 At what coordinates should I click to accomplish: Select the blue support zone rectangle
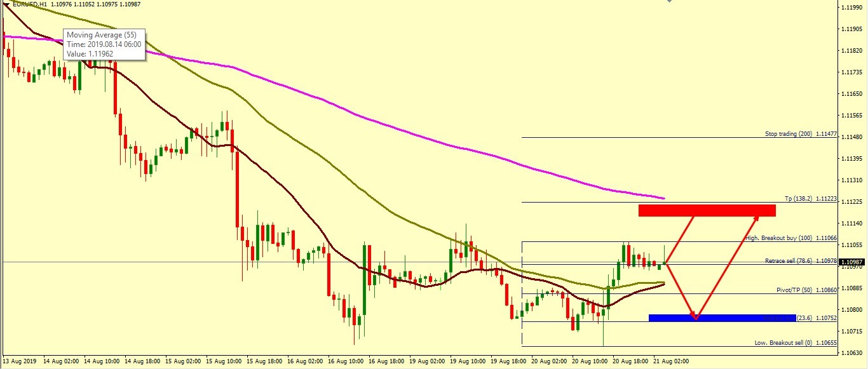click(x=722, y=318)
